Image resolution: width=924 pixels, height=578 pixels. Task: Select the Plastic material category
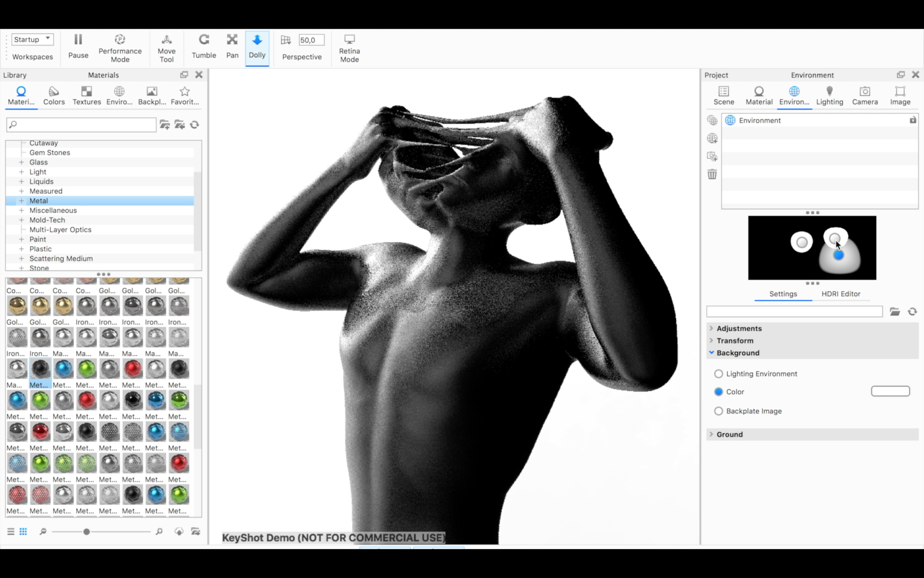(41, 249)
